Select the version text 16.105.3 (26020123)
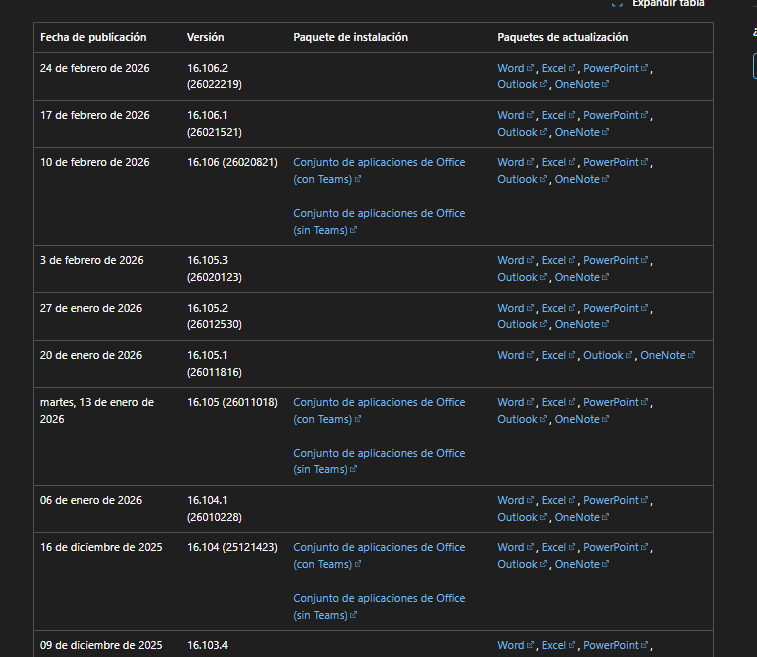757x657 pixels. (x=214, y=268)
